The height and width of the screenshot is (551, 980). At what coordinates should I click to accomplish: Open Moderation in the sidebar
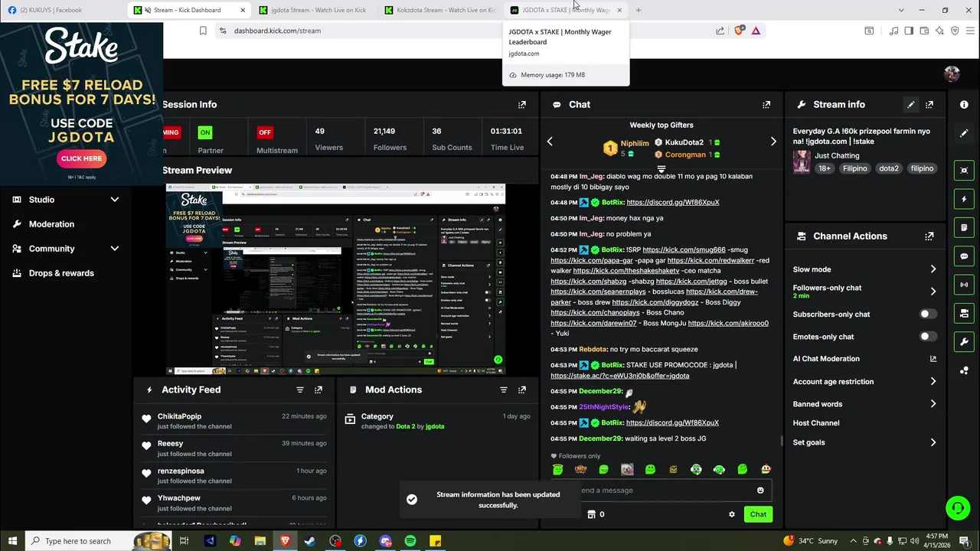pyautogui.click(x=51, y=224)
